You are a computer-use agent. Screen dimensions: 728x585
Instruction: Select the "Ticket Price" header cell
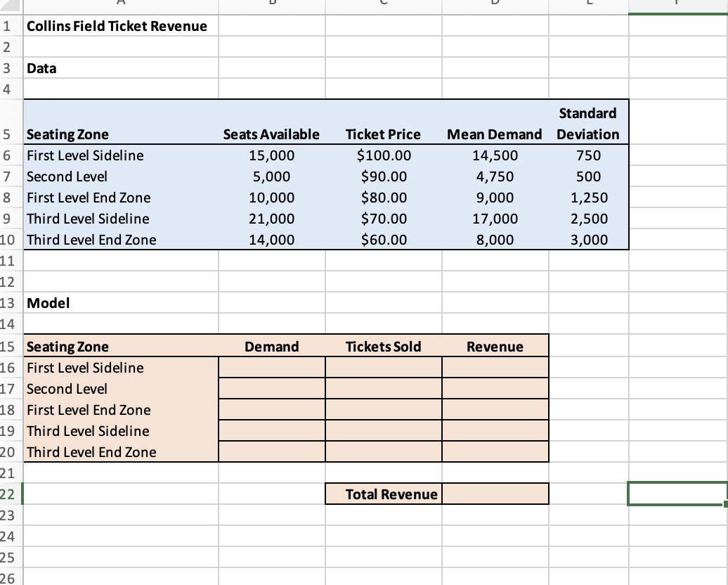click(383, 134)
